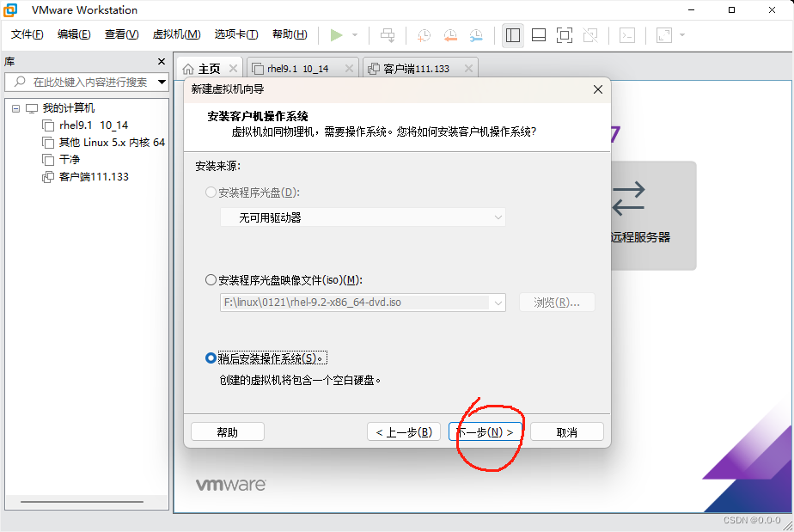Click the 浏览(R)... button
The image size is (794, 532).
tap(557, 303)
